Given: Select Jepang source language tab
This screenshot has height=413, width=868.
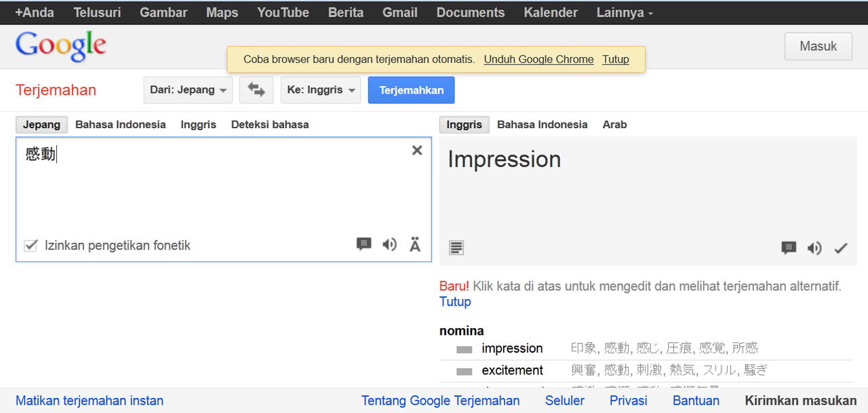Looking at the screenshot, I should 41,125.
